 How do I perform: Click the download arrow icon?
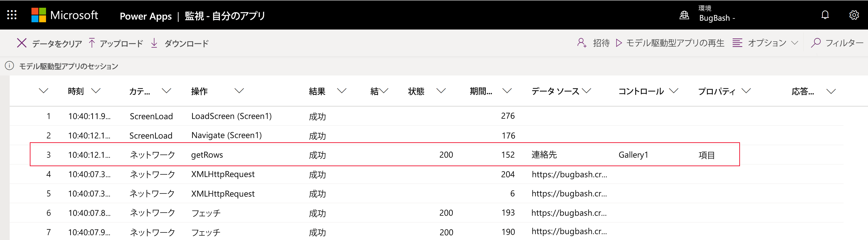click(154, 43)
